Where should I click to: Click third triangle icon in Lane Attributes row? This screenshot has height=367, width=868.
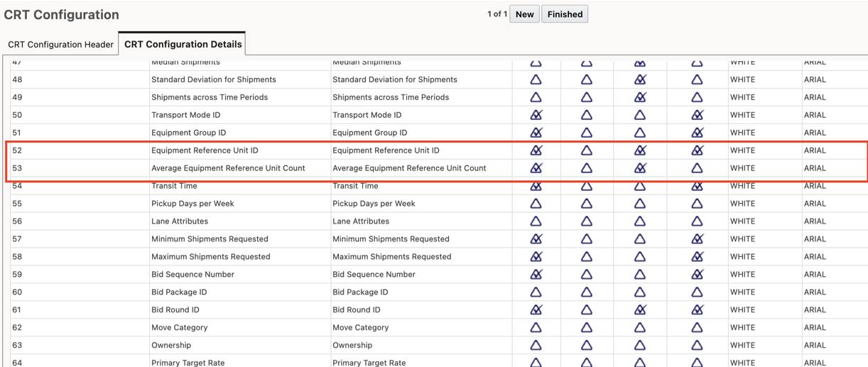pyautogui.click(x=640, y=221)
